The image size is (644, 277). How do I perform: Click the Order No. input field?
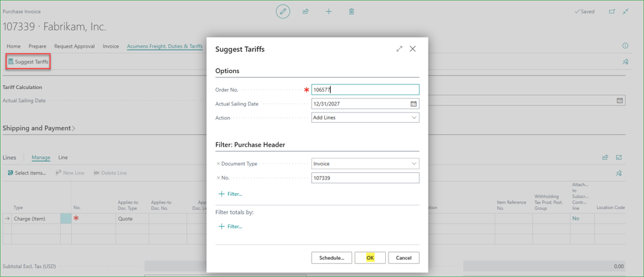[366, 90]
